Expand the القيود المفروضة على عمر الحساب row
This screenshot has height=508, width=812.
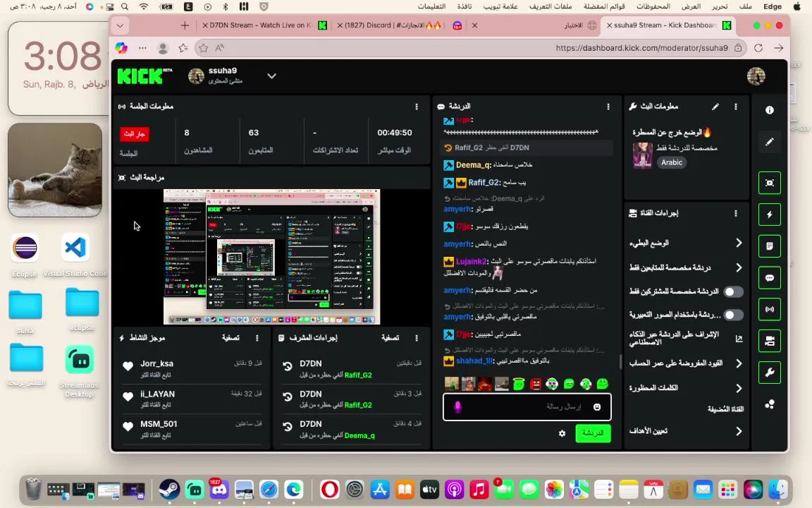point(686,363)
